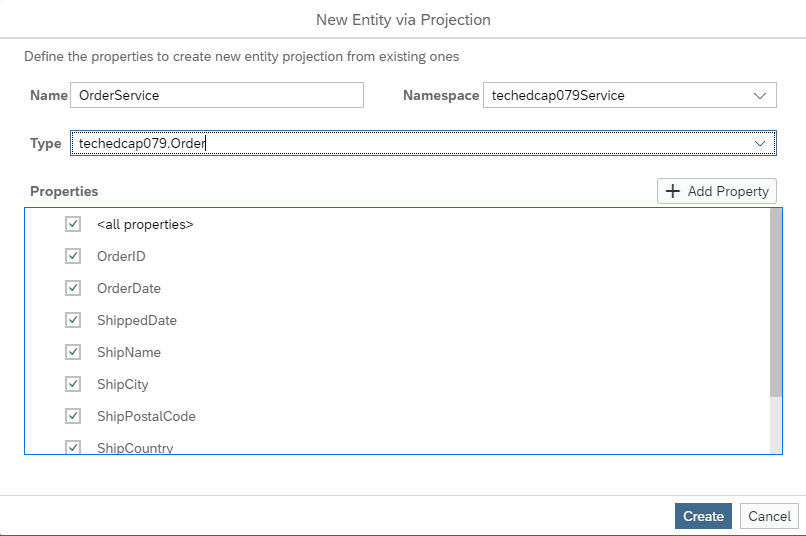Cancel the New Entity dialog

point(769,516)
